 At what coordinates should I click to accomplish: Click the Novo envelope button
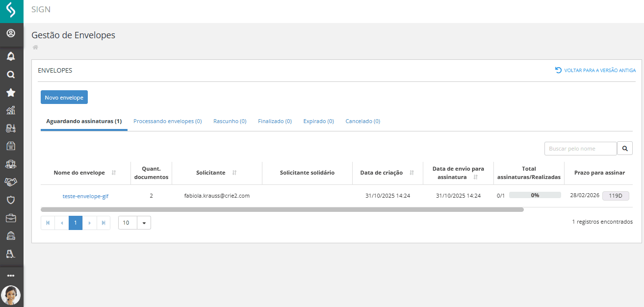[64, 97]
